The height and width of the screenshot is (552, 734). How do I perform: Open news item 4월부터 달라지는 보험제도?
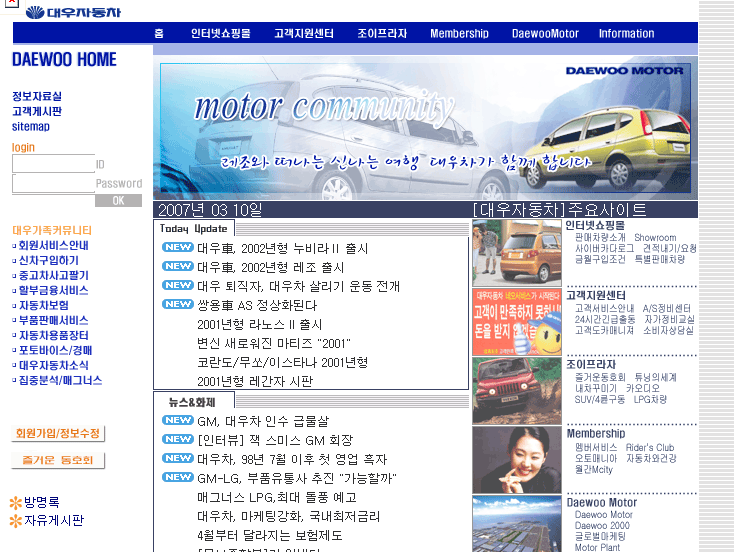click(270, 535)
